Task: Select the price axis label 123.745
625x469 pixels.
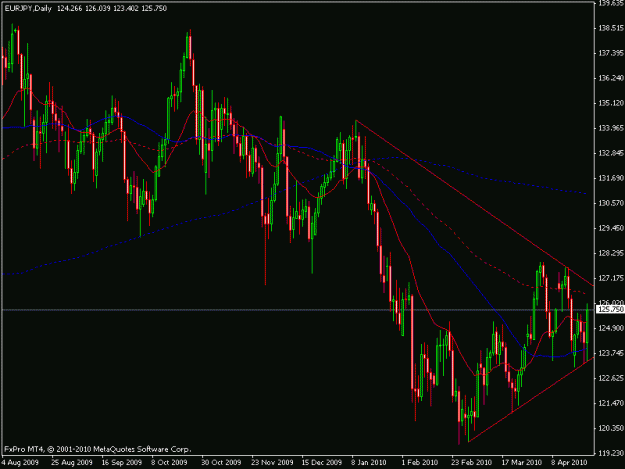Action: click(611, 353)
